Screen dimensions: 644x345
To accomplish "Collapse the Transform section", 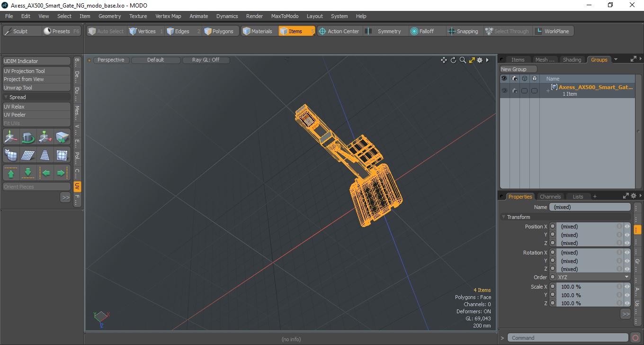I will [504, 217].
